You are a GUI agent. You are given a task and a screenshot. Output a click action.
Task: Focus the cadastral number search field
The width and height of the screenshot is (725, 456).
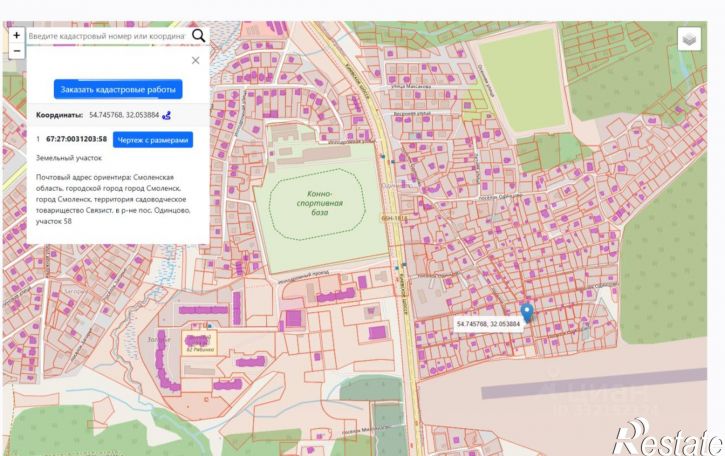(x=107, y=36)
